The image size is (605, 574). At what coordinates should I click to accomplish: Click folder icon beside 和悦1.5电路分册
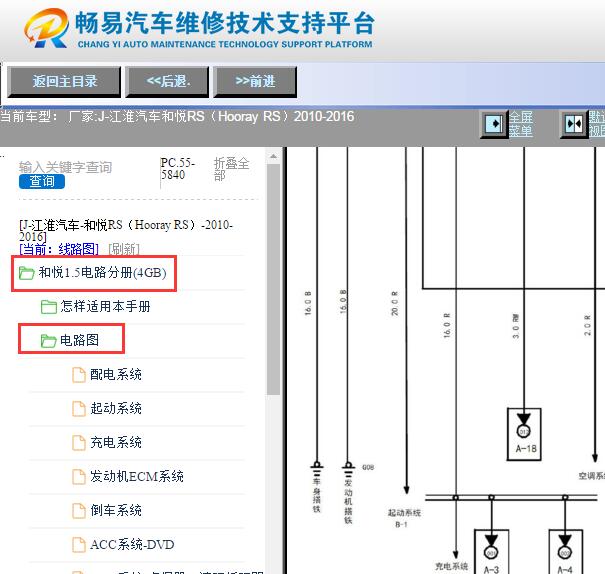click(27, 273)
